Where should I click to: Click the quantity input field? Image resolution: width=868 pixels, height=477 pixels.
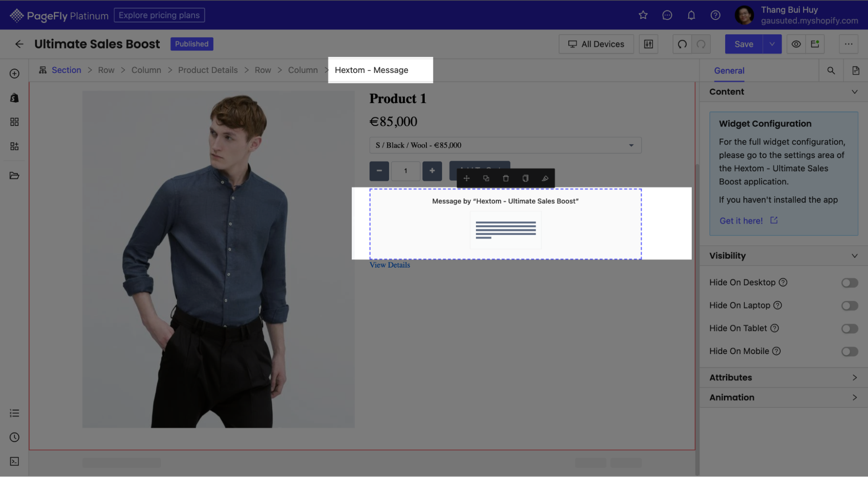[x=406, y=171]
